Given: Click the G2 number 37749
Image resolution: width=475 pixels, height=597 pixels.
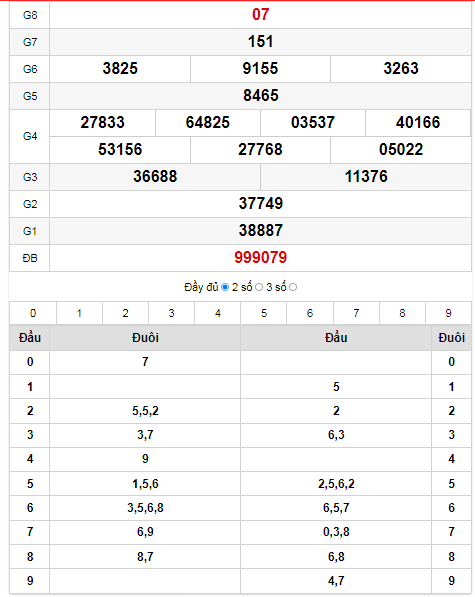Looking at the screenshot, I should (261, 204).
